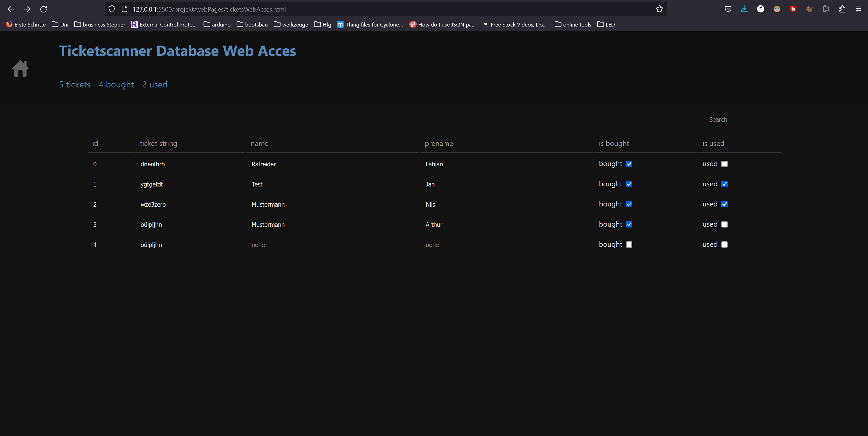Viewport: 868px width, 436px height.
Task: Click the Save to Pocket icon
Action: click(728, 9)
